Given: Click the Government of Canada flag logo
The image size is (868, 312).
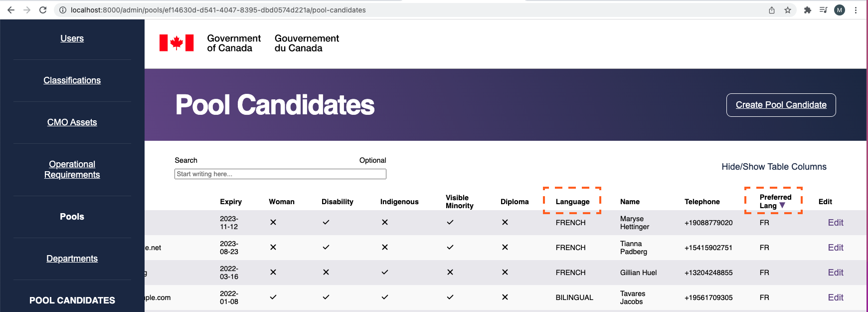Looking at the screenshot, I should coord(176,43).
